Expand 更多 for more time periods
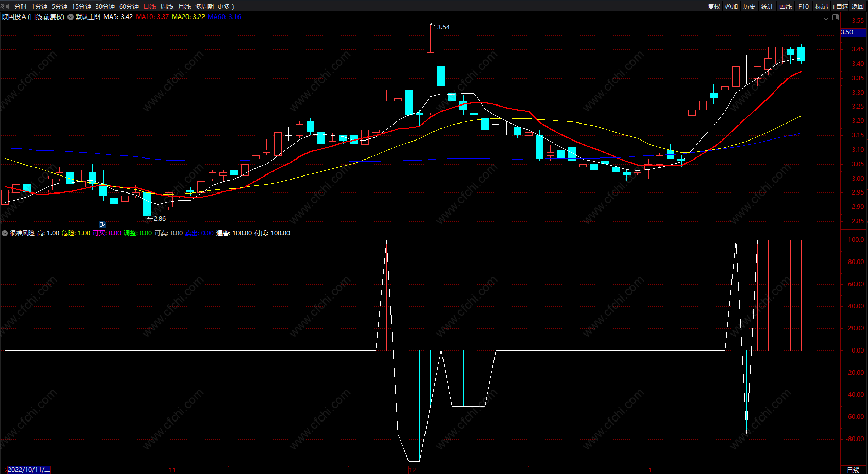This screenshot has width=868, height=474. click(x=226, y=7)
